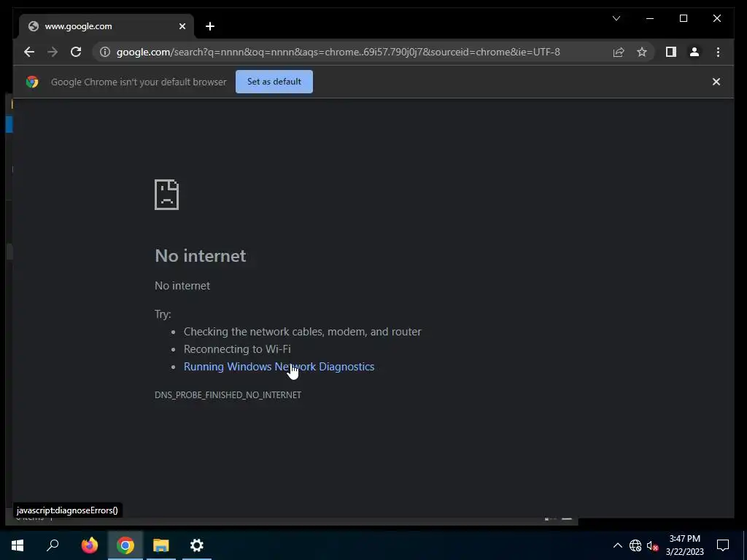Run Windows Network Diagnostics link
This screenshot has width=747, height=560.
[x=279, y=367]
